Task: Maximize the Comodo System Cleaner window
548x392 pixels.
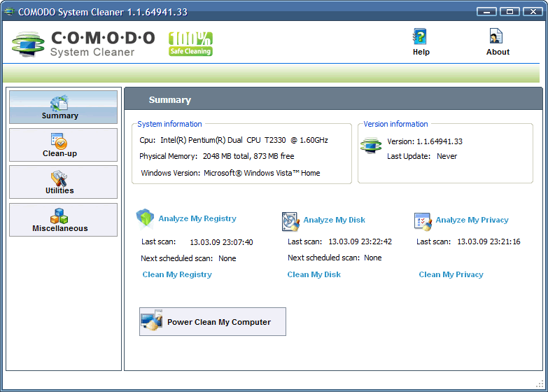Action: coord(510,11)
